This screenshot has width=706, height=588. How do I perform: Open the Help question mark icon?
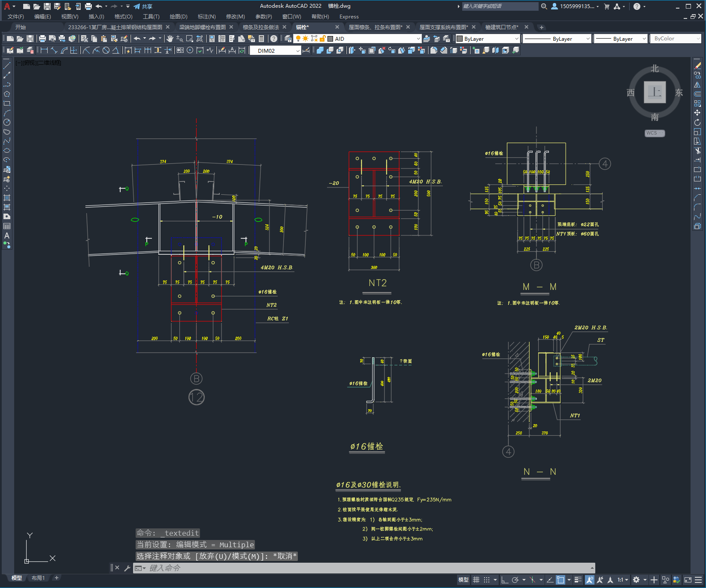pyautogui.click(x=274, y=39)
